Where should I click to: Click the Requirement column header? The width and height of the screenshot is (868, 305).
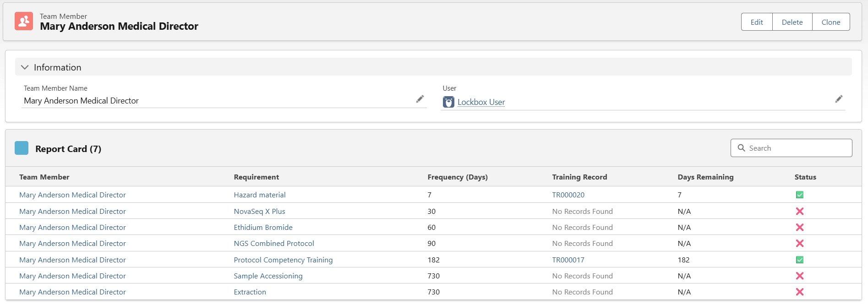click(x=256, y=177)
